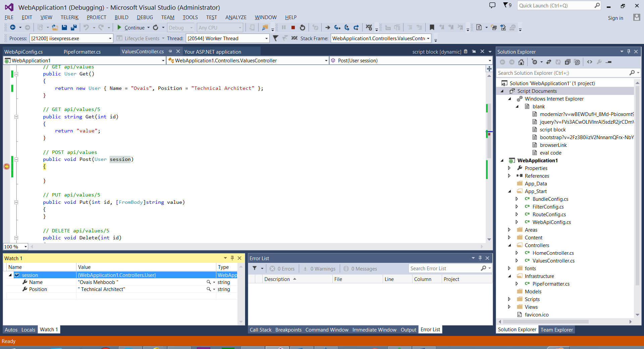644x349 pixels.
Task: Open the ANALYZE menu
Action: tap(236, 17)
